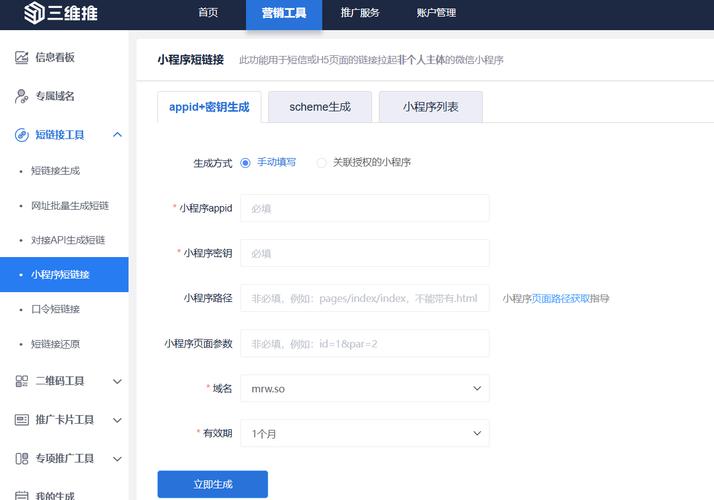
Task: Open 对接API生成短链 in sidebar
Action: coord(68,240)
